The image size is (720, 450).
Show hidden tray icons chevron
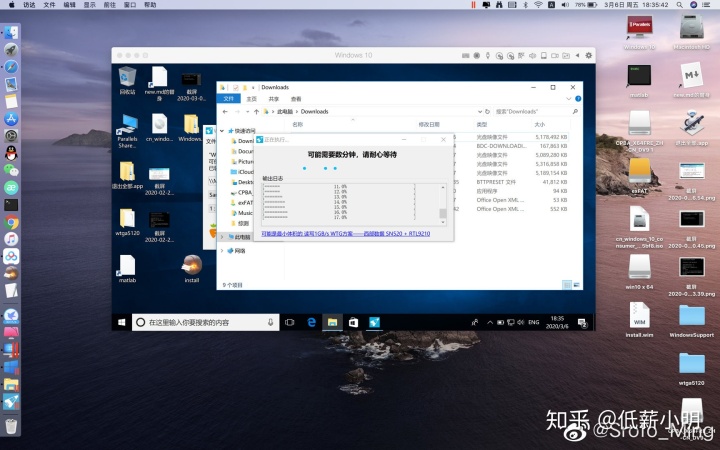point(490,322)
